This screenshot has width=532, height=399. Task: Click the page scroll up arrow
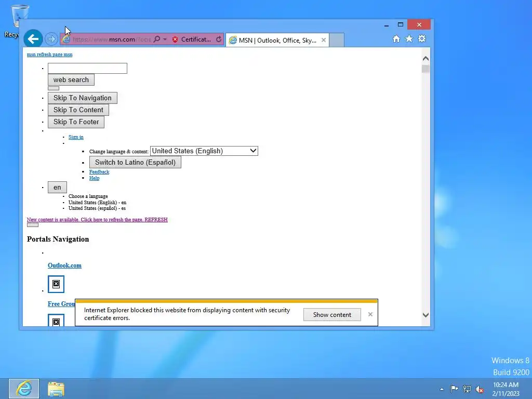(426, 59)
